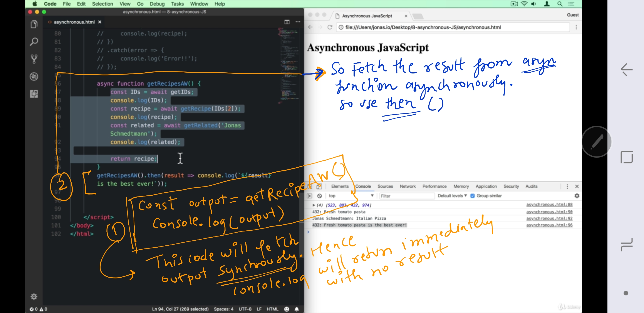Reload the Asynchronous JavaScript page
This screenshot has height=313, width=644.
click(x=330, y=27)
